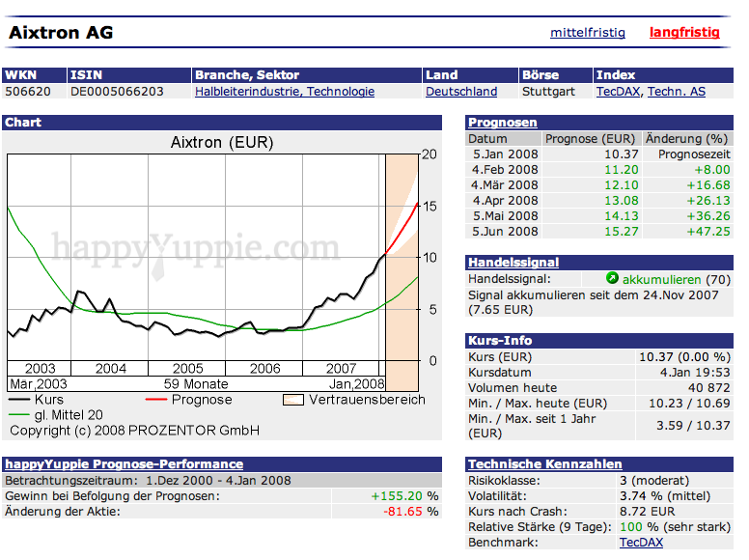Open the TecDAX link beside Benchmark
The width and height of the screenshot is (749, 560).
coord(641,543)
